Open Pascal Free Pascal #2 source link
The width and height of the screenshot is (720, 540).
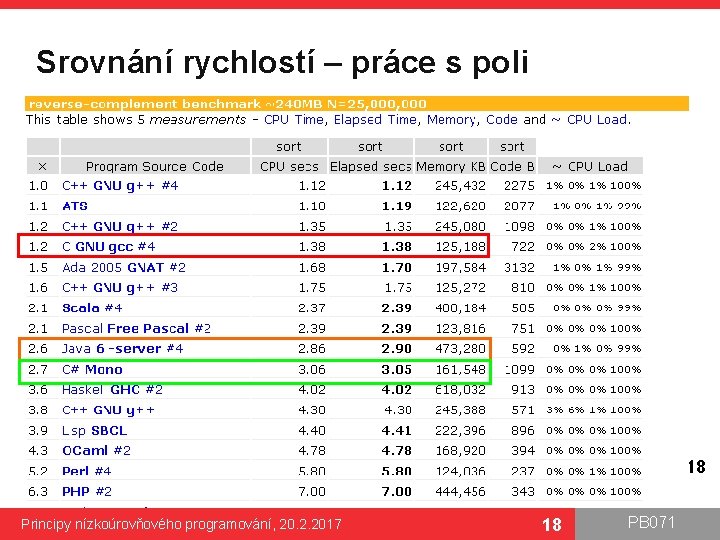click(136, 329)
